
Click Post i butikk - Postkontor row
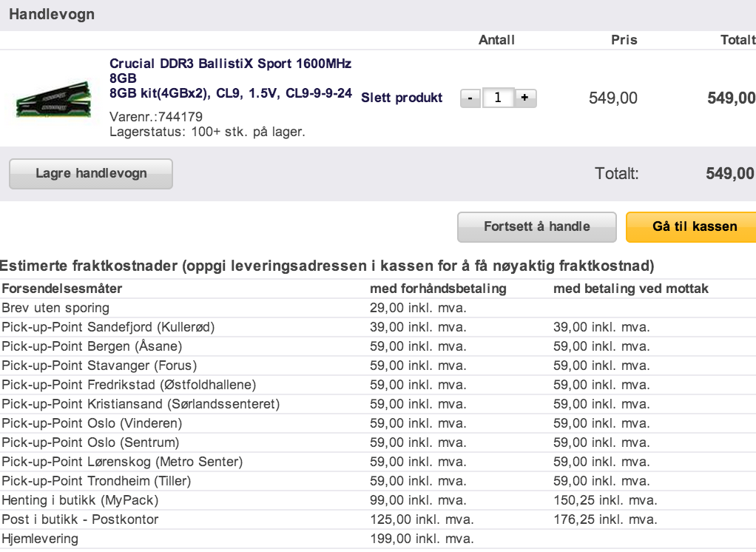(378, 520)
